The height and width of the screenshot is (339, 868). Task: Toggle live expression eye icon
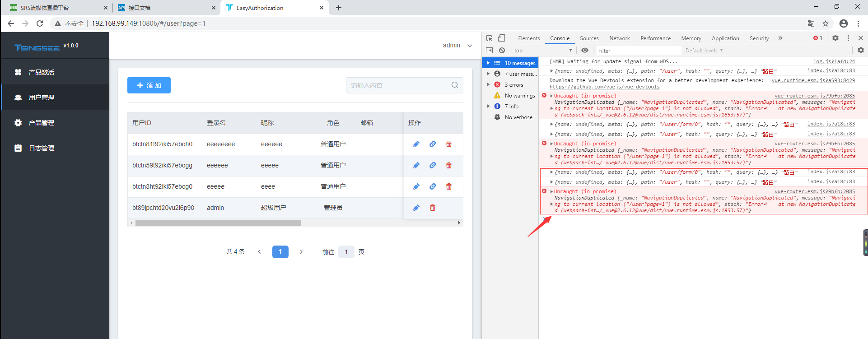[x=585, y=51]
